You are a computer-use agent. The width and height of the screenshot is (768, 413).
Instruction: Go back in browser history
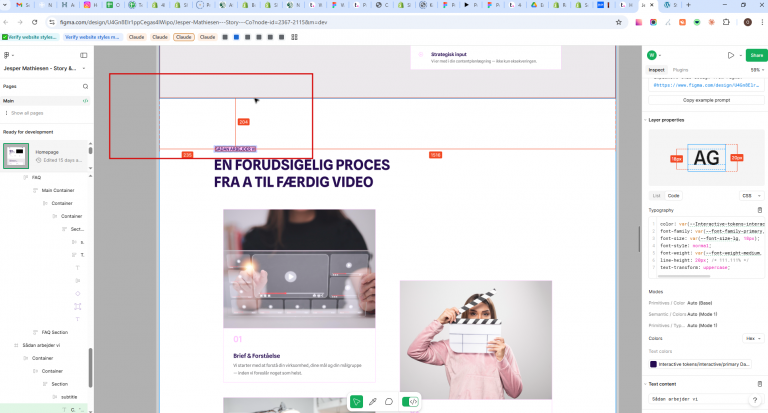6,22
